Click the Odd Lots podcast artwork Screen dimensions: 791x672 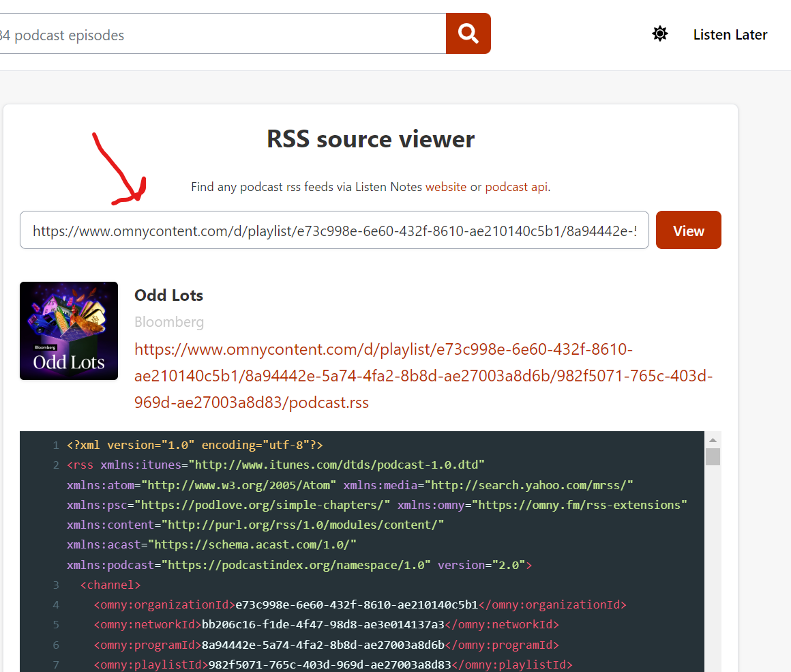(69, 331)
